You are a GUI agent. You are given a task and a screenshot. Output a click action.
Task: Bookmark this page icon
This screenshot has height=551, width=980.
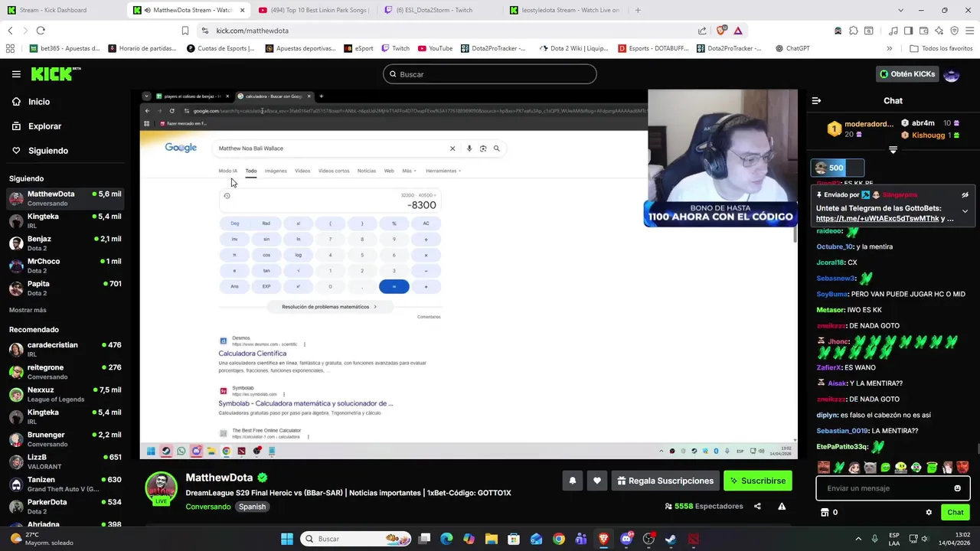[185, 31]
